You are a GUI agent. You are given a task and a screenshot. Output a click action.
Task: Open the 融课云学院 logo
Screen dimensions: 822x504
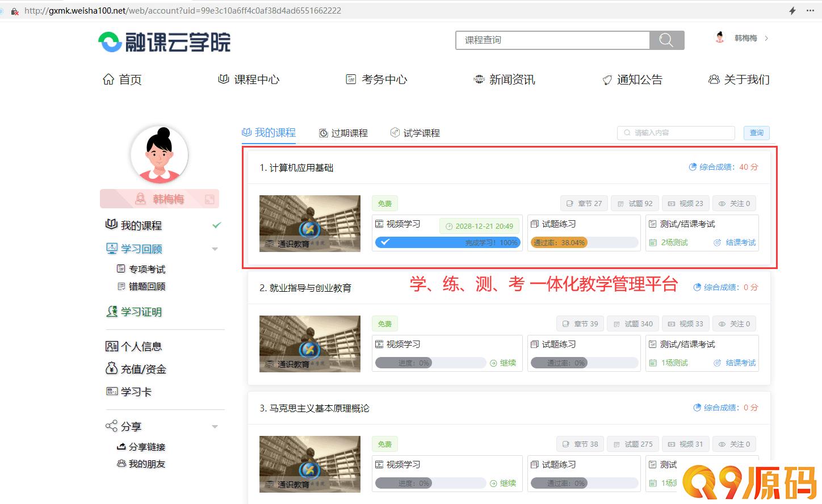point(165,42)
